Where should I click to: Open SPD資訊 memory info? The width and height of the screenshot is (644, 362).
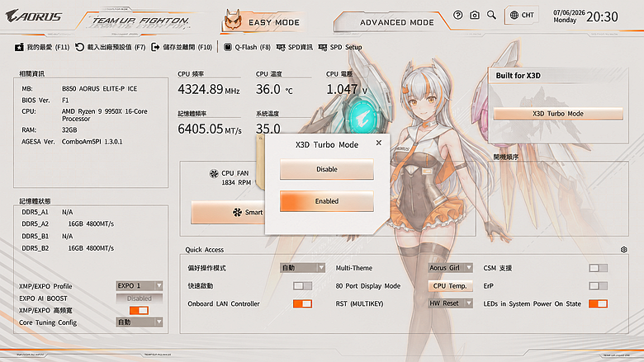click(294, 47)
